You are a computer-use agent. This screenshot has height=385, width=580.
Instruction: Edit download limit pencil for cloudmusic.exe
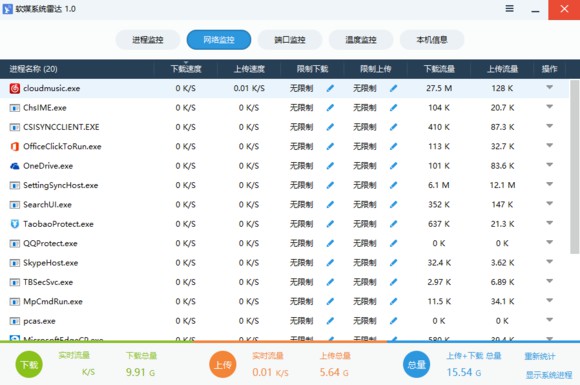coord(330,88)
